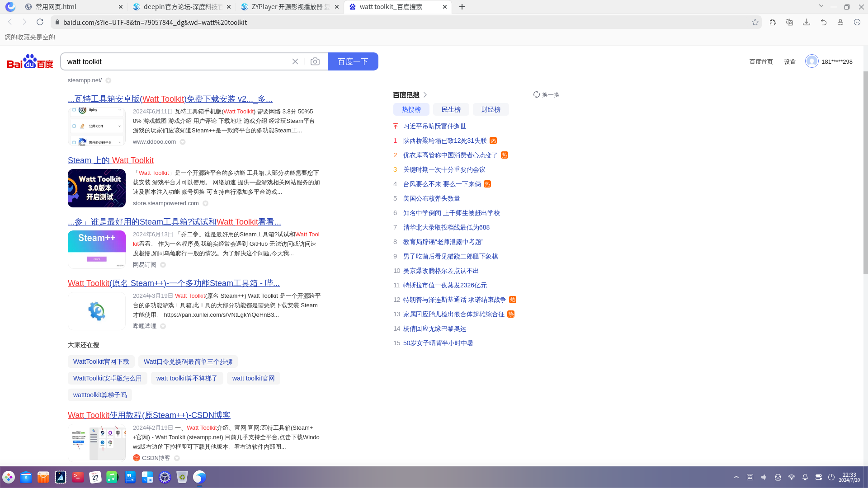Screen dimensions: 868x488
Task: Open the browser downloads icon
Action: pos(807,22)
